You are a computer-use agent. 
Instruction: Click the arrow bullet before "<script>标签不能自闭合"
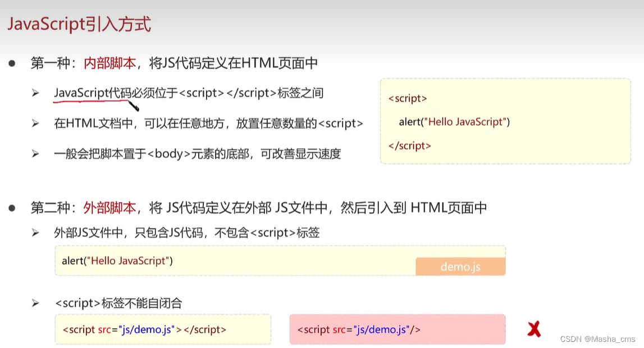(x=36, y=303)
